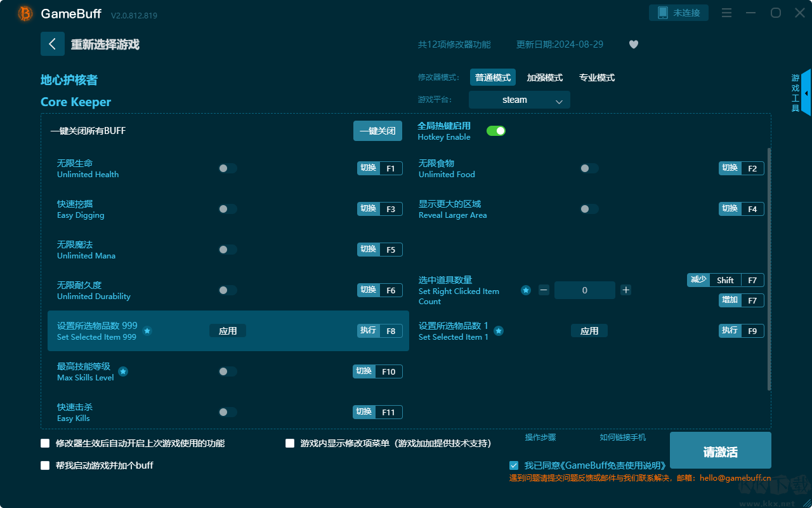Check the launch game and add buff checkbox

45,465
